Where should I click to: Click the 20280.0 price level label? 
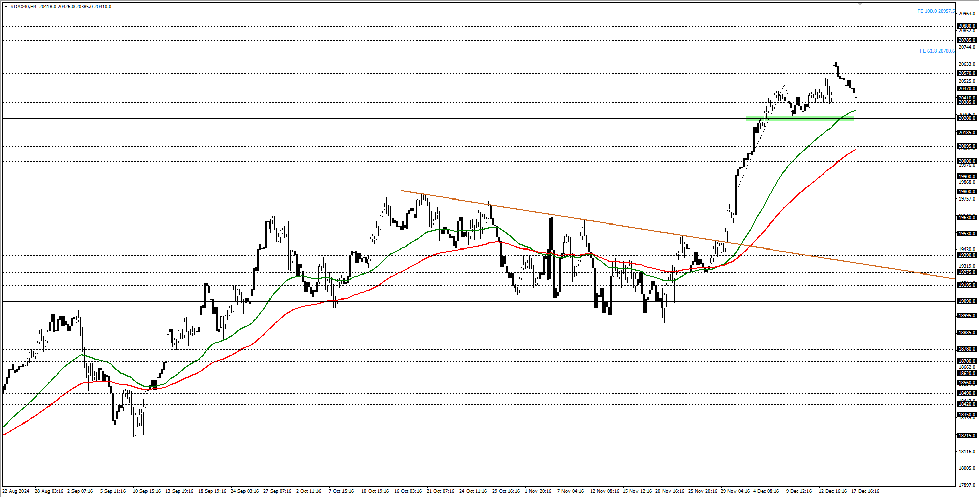967,118
